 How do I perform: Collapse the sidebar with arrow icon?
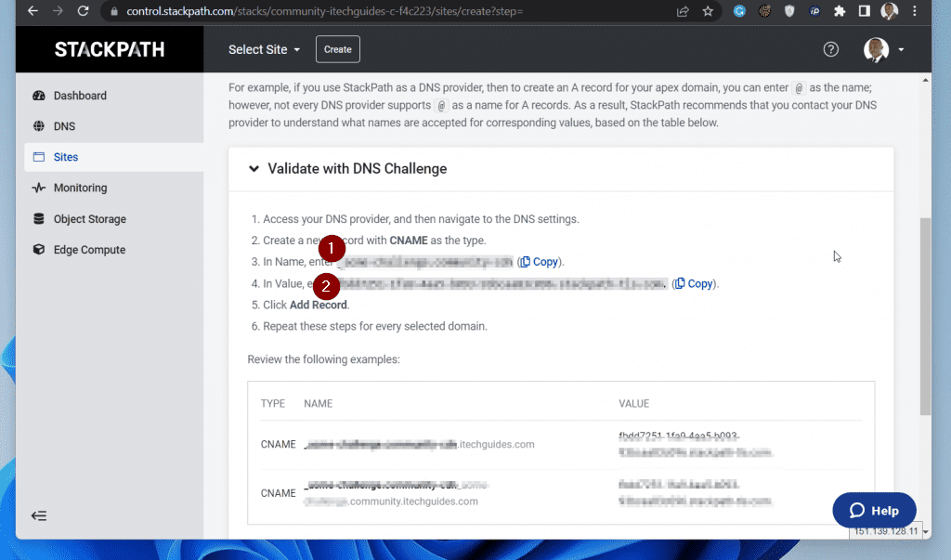(39, 515)
